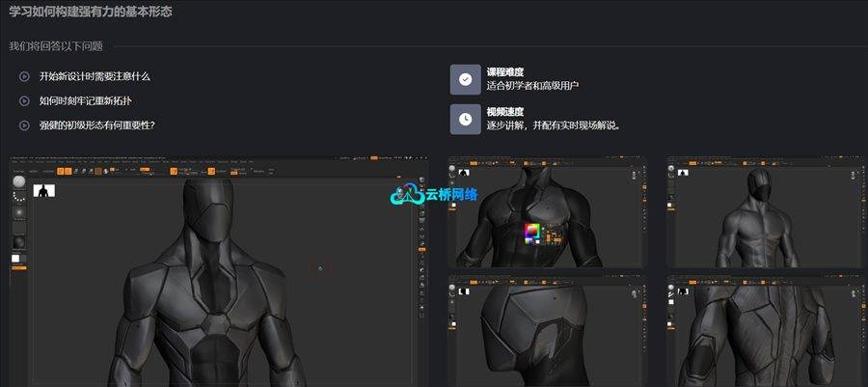Open 开始新设计时需要注意什么 topic
Image resolution: width=868 pixels, height=387 pixels.
[95, 76]
